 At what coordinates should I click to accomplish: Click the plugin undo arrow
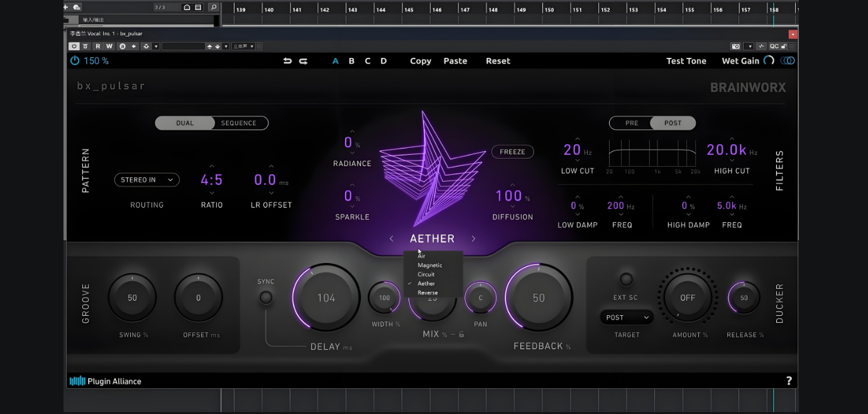click(287, 61)
